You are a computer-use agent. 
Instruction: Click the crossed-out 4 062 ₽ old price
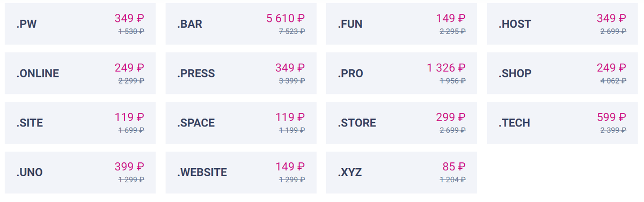[x=613, y=81]
